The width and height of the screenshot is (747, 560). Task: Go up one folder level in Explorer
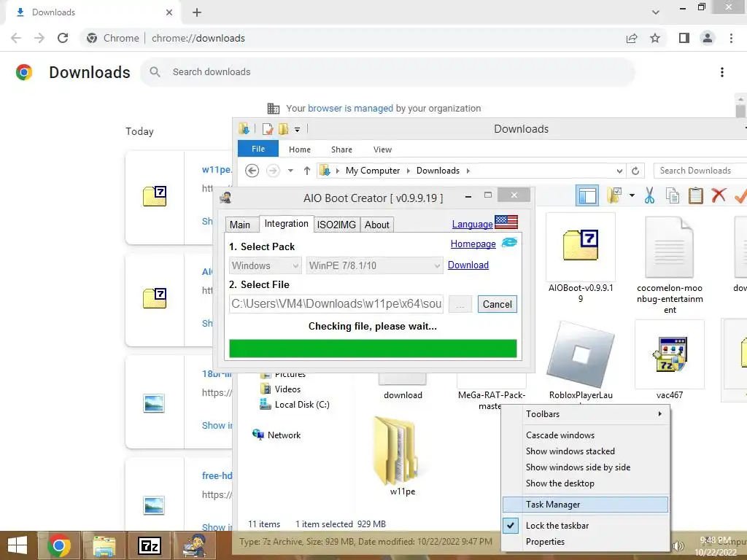(x=307, y=171)
